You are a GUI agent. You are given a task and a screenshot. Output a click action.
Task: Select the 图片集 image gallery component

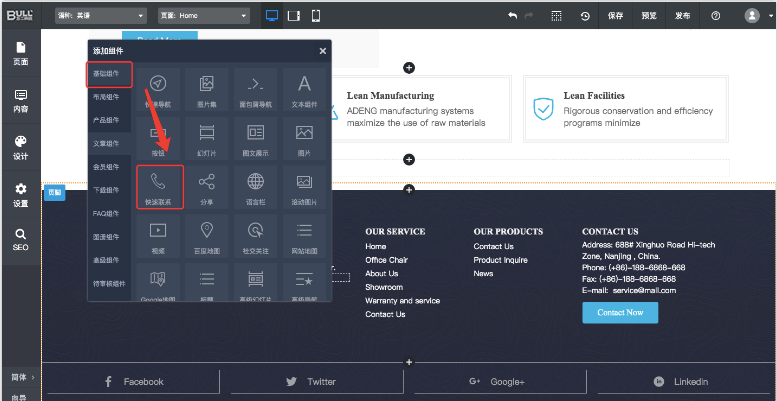click(x=207, y=89)
